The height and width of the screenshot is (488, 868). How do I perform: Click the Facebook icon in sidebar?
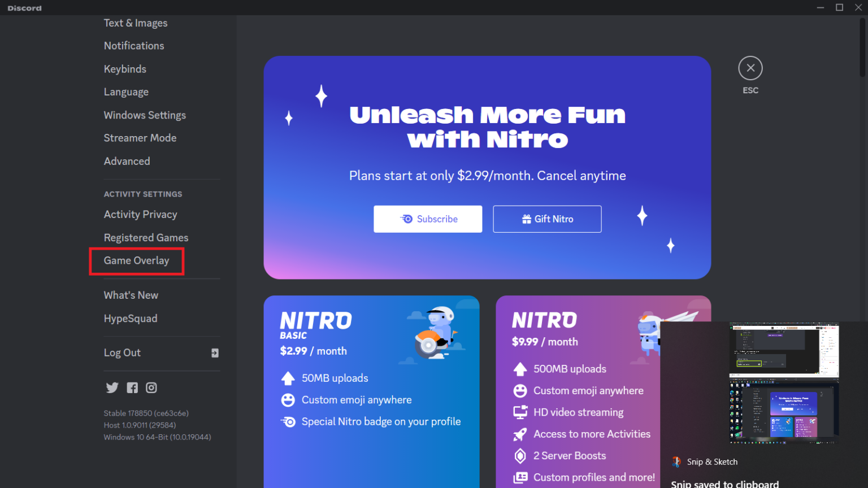pyautogui.click(x=132, y=387)
